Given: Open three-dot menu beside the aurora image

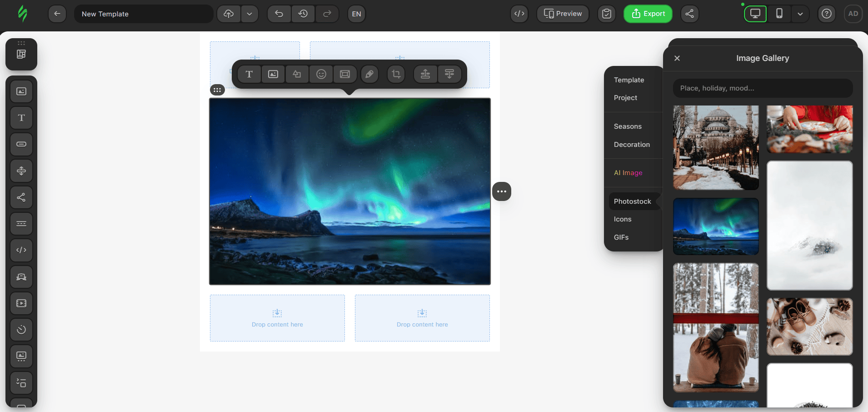Looking at the screenshot, I should click(502, 191).
